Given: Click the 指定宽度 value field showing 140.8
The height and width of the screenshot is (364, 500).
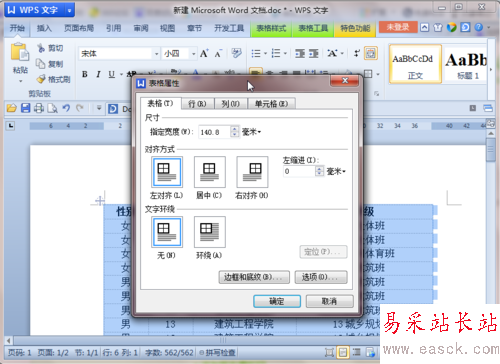Looking at the screenshot, I should coord(214,132).
